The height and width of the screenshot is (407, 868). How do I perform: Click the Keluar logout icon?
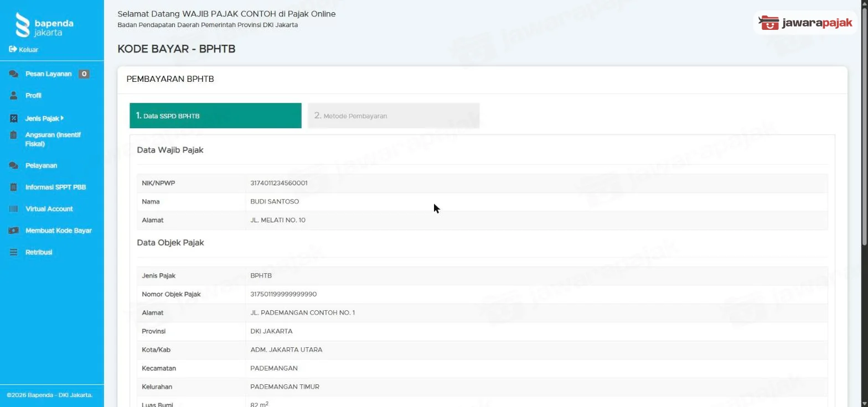coord(13,49)
